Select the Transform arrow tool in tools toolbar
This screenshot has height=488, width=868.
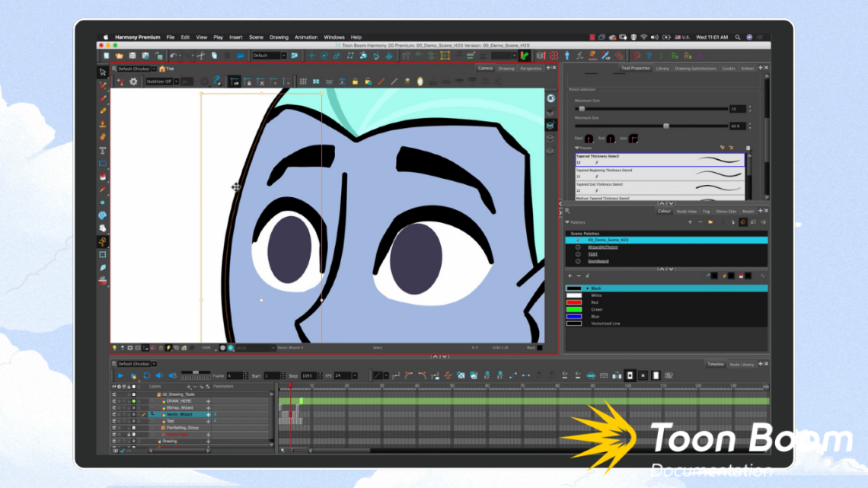coord(103,72)
